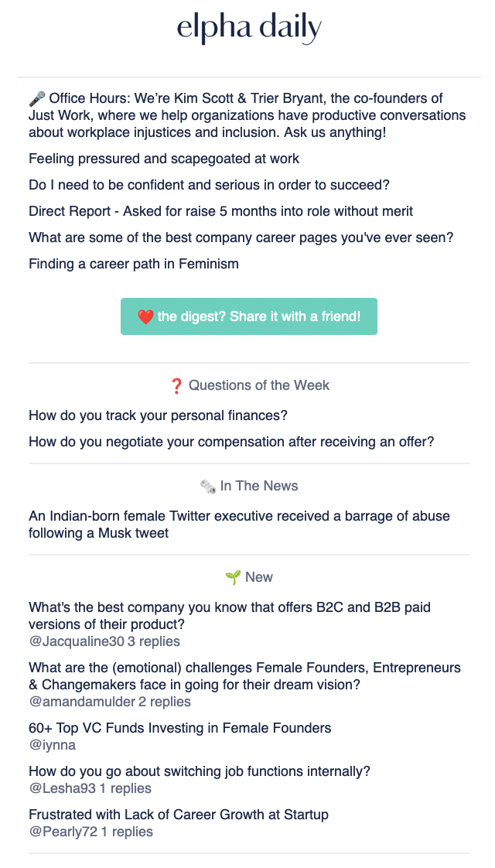Click the question mark emoji heading
This screenshot has width=495, height=868.
point(176,385)
